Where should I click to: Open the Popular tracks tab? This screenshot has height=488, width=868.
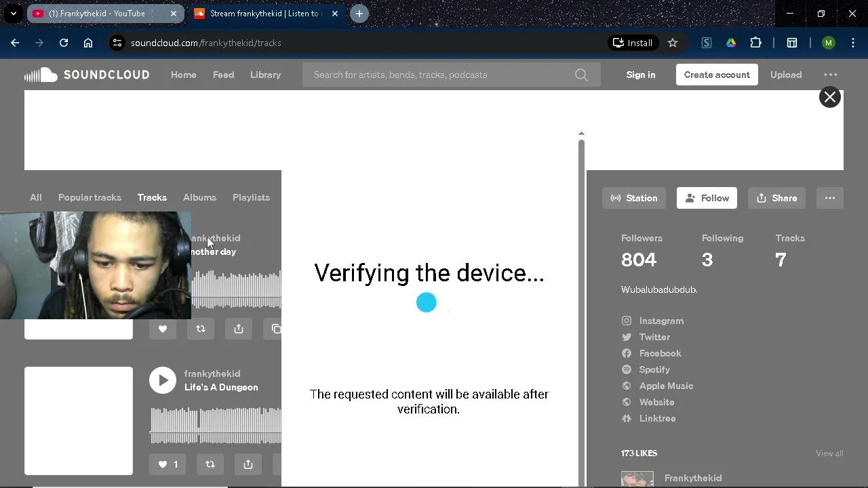click(x=90, y=197)
